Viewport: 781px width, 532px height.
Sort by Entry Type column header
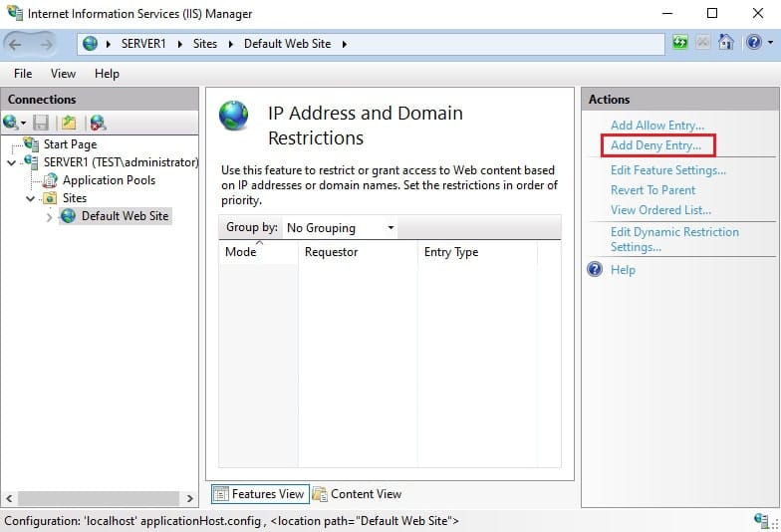pyautogui.click(x=478, y=252)
